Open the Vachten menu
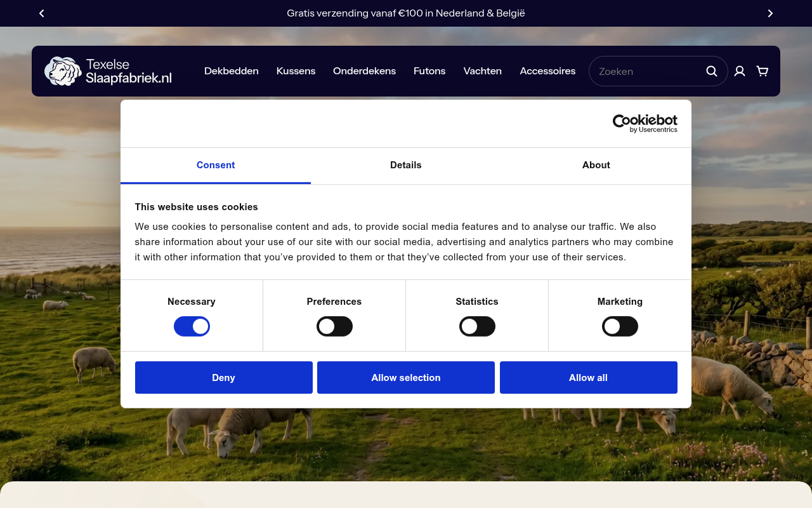The image size is (812, 508). pyautogui.click(x=483, y=71)
